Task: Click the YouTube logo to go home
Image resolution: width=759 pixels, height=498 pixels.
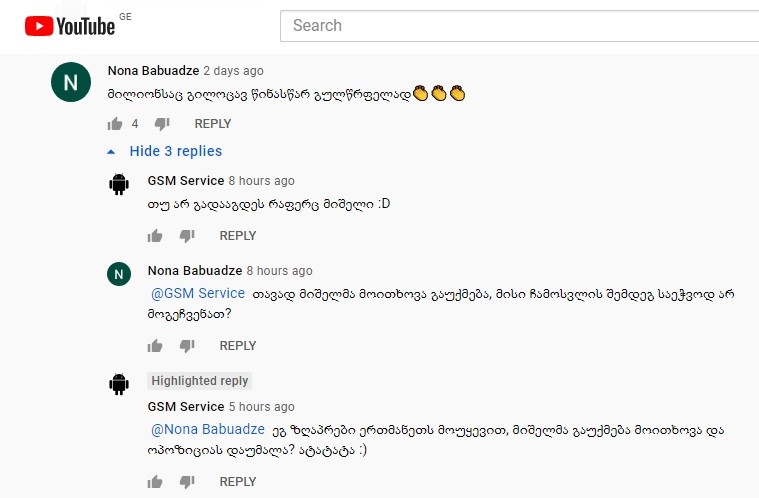Action: [70, 26]
